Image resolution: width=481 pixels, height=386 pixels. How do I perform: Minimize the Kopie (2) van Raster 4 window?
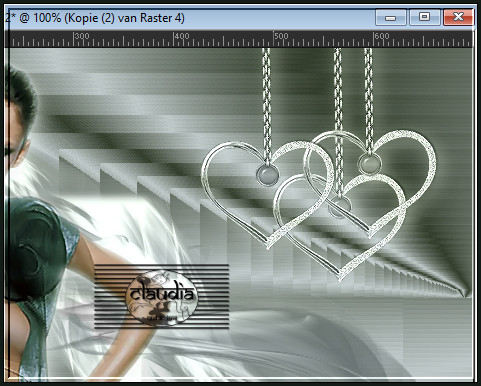point(390,17)
